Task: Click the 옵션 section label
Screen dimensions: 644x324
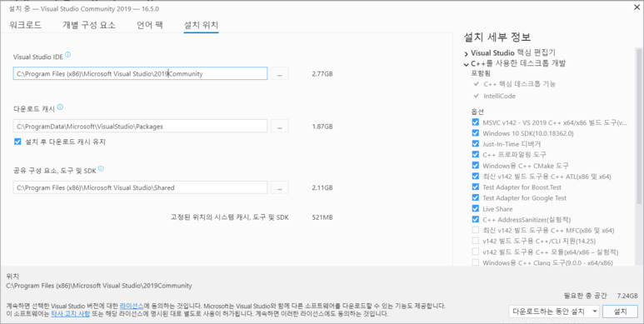Action: (x=477, y=112)
